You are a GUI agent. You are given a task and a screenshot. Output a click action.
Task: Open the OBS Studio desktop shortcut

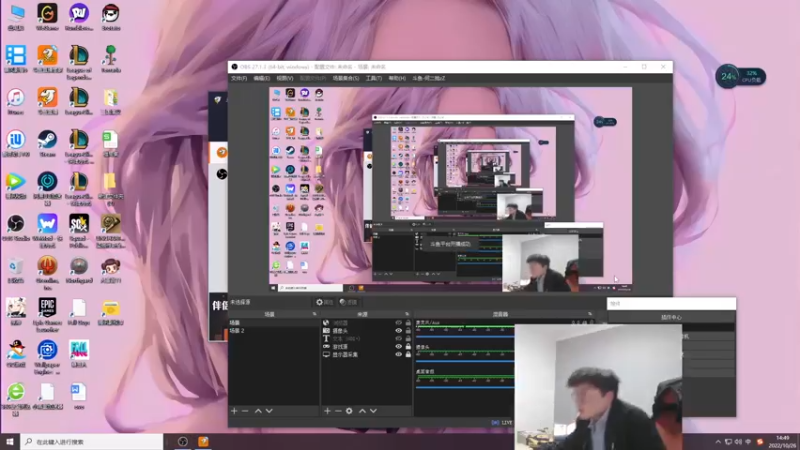pyautogui.click(x=16, y=228)
